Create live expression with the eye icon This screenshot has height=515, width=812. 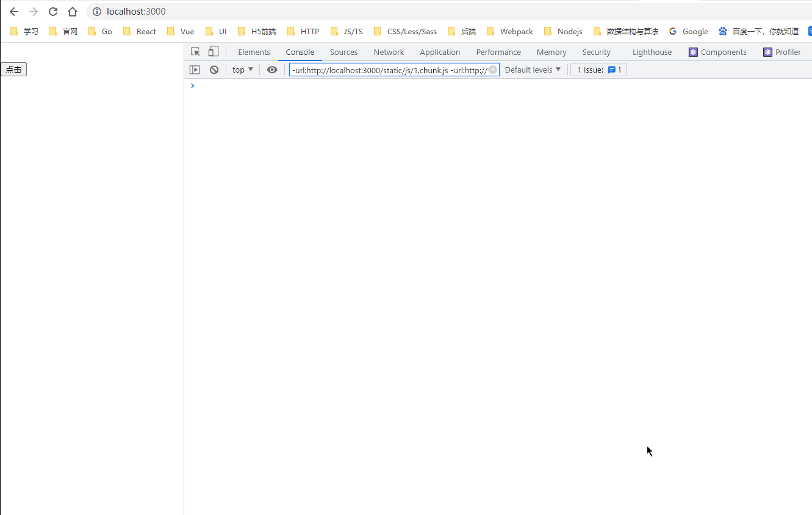[x=272, y=70]
